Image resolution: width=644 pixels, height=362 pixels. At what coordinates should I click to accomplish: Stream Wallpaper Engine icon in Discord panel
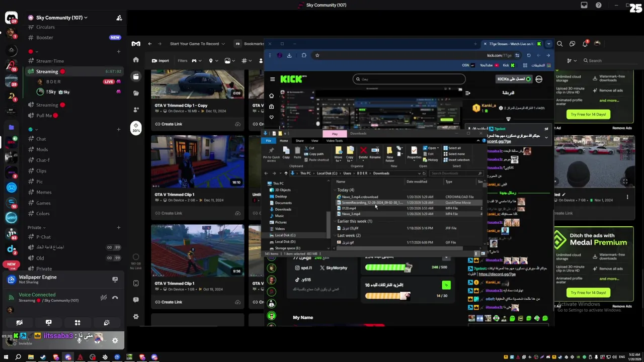click(x=115, y=280)
